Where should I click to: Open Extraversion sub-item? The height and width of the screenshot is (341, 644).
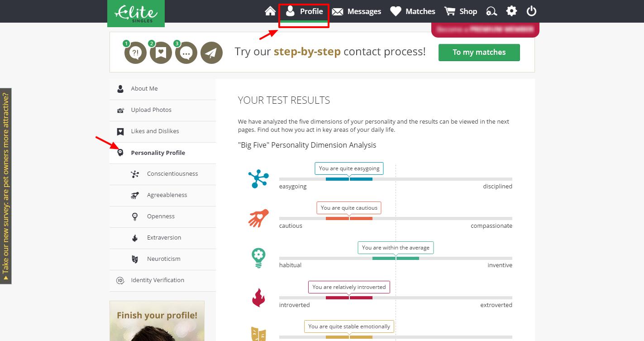pyautogui.click(x=162, y=238)
